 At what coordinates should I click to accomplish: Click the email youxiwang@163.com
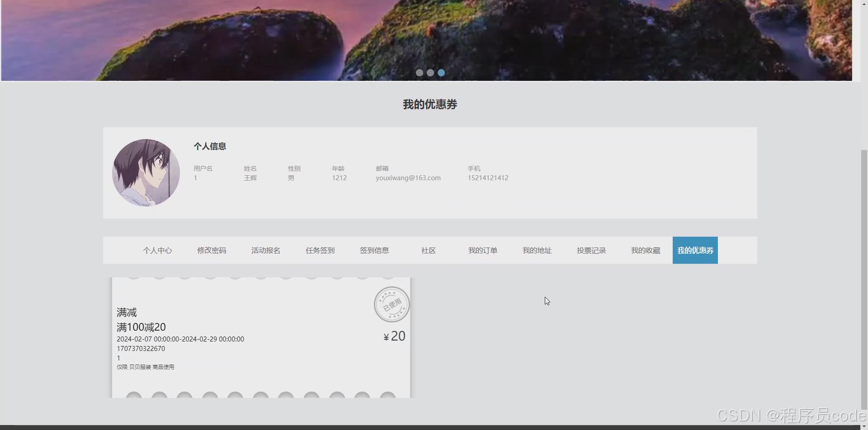point(408,178)
